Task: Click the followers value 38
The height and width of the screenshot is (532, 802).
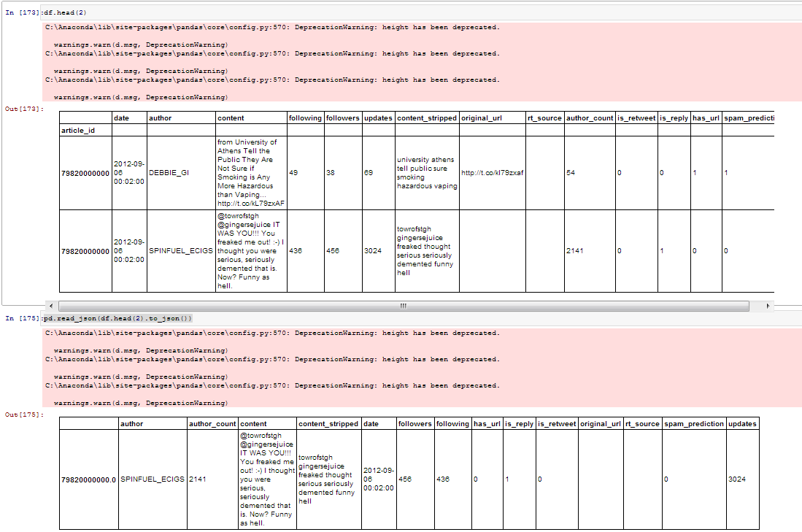Action: 343,173
